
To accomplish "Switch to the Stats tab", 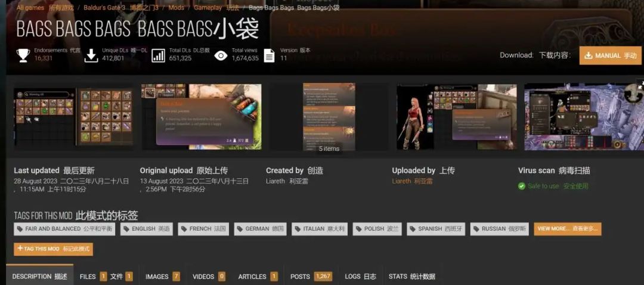I will (x=411, y=277).
